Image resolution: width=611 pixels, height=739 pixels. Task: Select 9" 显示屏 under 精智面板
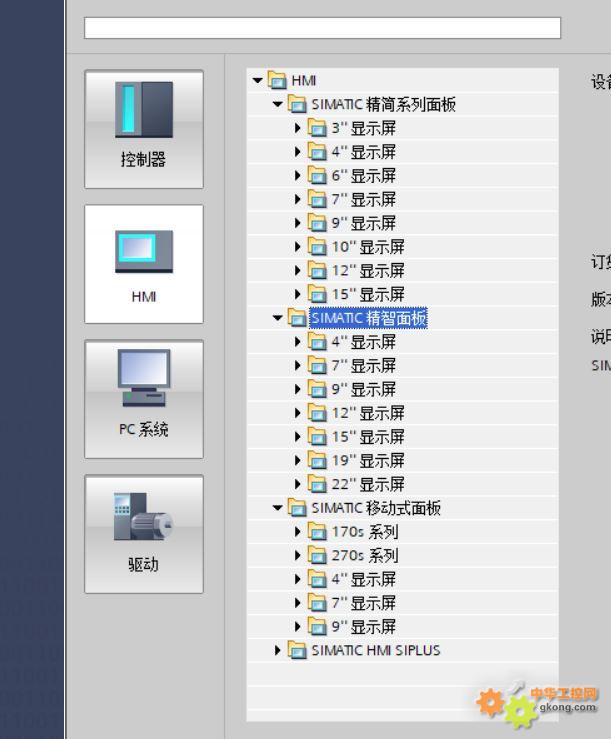coord(363,389)
